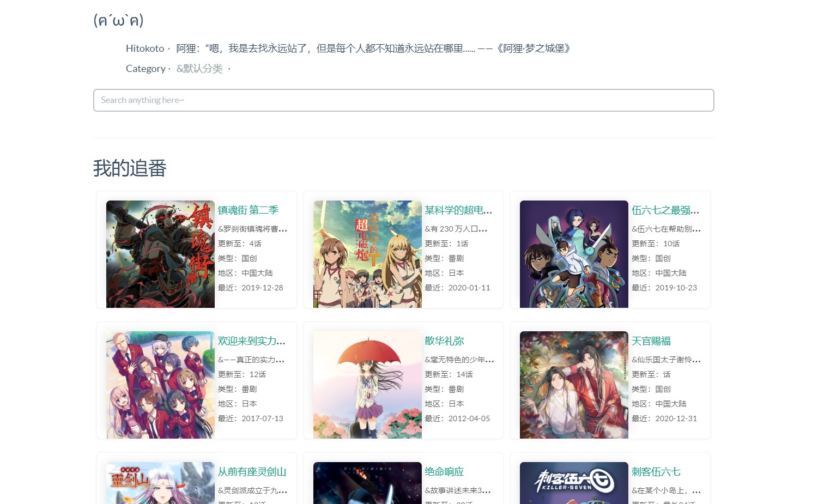The image size is (818, 504).
Task: Open the 天官赐福 cover image
Action: 574,385
